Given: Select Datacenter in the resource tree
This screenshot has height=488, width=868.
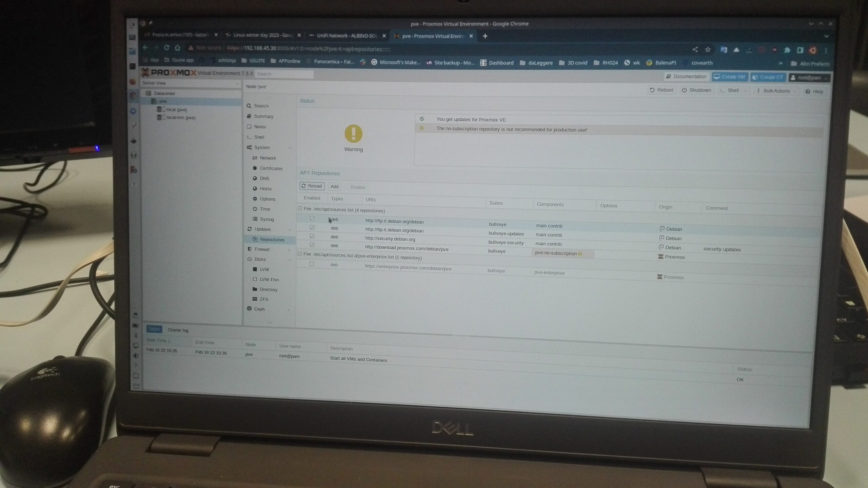Looking at the screenshot, I should (164, 93).
